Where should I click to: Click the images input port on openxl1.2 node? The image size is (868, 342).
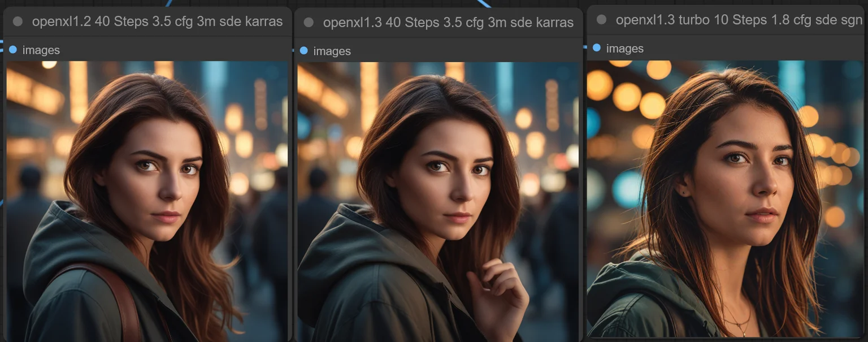13,50
